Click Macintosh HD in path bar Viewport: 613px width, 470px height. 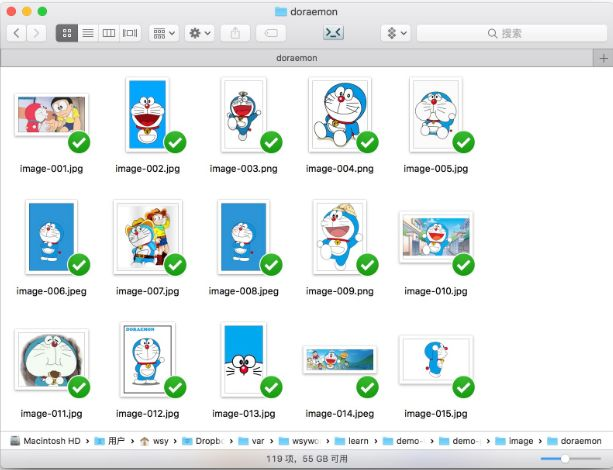[45, 441]
